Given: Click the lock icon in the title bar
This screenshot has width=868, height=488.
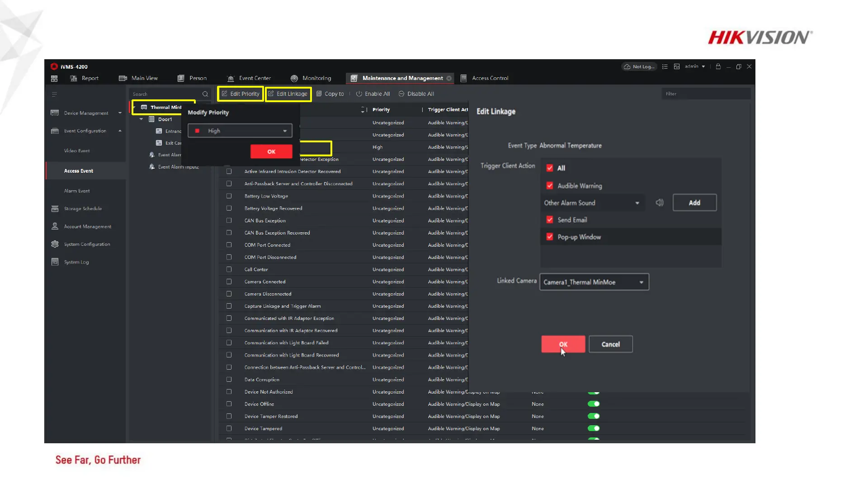Looking at the screenshot, I should 718,66.
